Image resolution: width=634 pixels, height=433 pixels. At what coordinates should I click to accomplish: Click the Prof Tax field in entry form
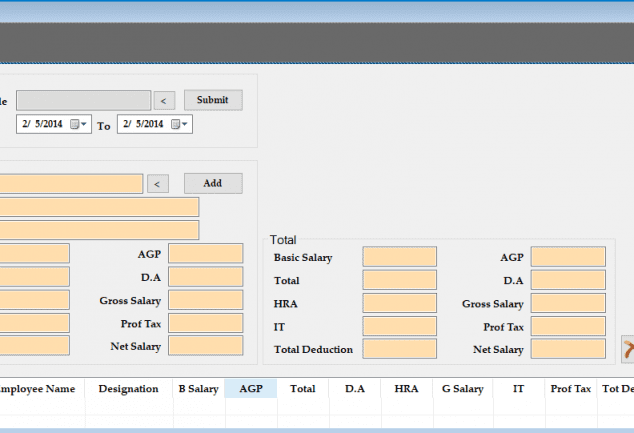205,323
